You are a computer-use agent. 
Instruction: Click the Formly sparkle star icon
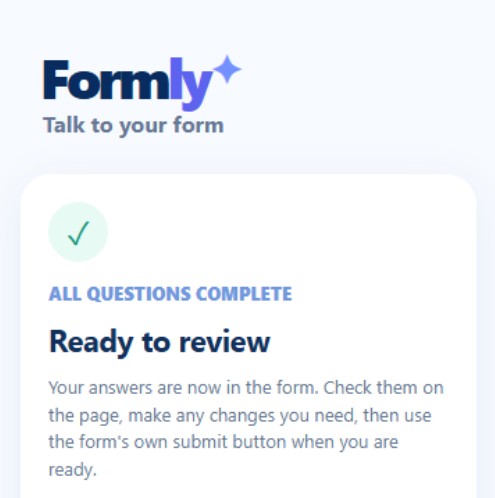[227, 69]
